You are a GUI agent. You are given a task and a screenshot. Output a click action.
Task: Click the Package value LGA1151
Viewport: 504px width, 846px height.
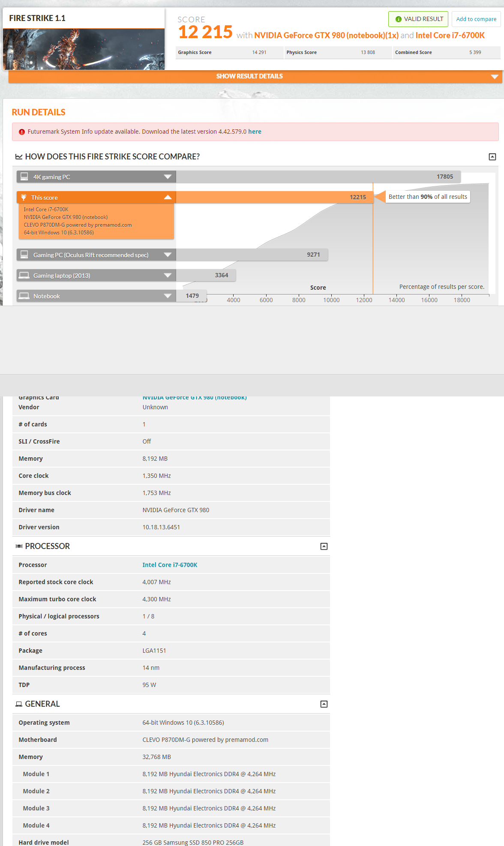pyautogui.click(x=154, y=651)
